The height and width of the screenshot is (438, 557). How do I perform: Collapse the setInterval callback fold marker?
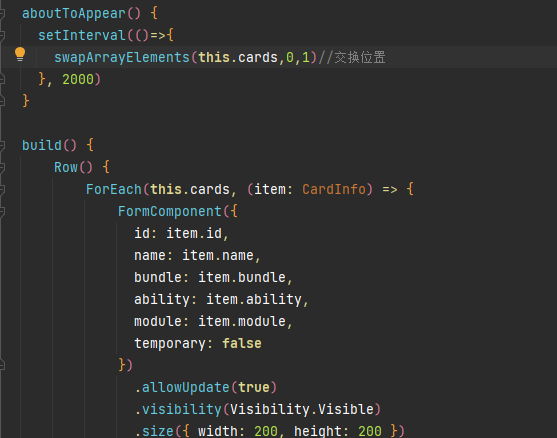2,36
